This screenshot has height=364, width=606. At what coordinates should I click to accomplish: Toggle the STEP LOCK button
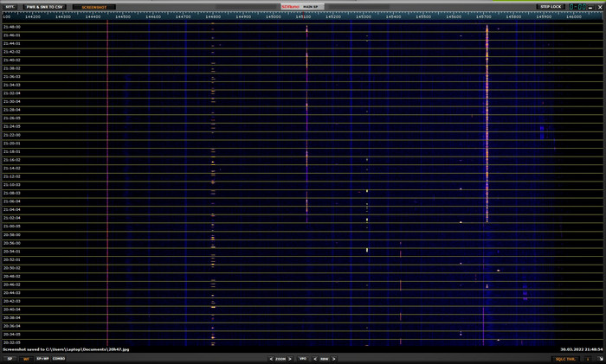551,7
